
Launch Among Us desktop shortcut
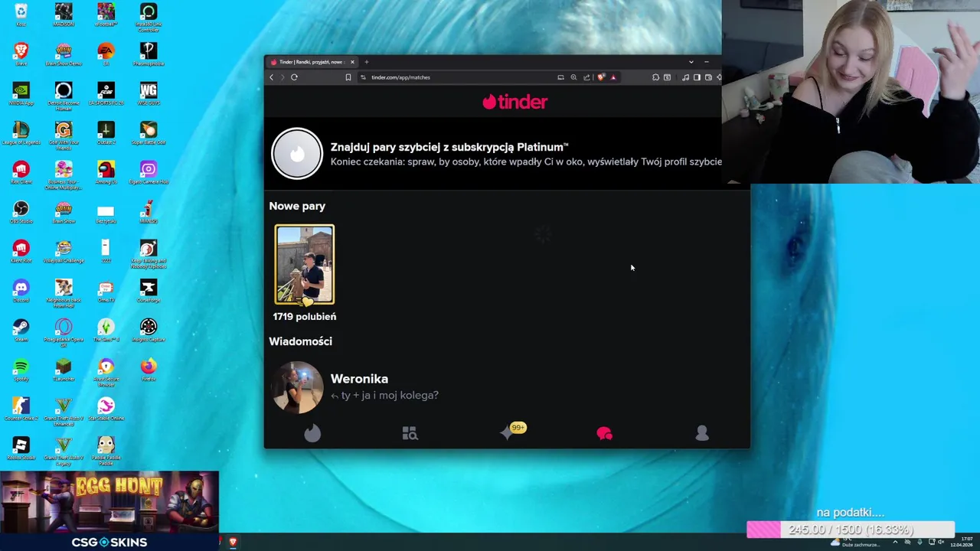pyautogui.click(x=106, y=173)
